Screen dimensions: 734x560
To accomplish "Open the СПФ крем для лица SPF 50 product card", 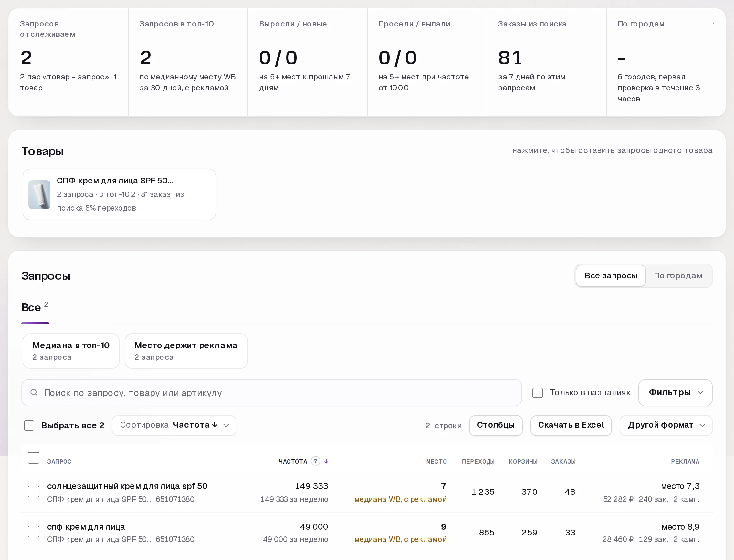I will [120, 194].
